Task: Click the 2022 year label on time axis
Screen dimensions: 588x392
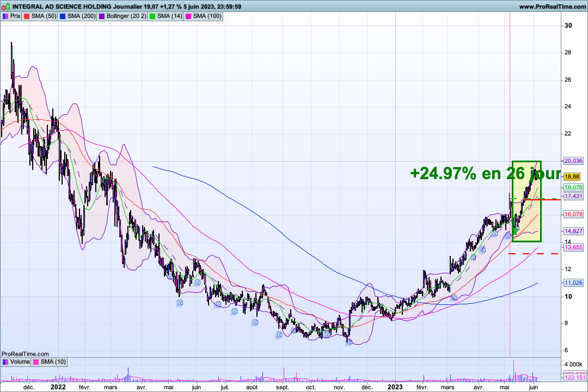Action: point(58,387)
